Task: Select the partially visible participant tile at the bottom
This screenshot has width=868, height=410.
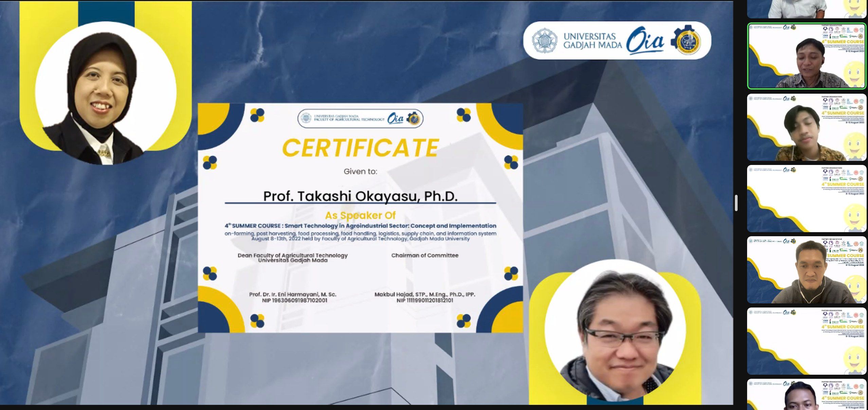Action: point(807,394)
